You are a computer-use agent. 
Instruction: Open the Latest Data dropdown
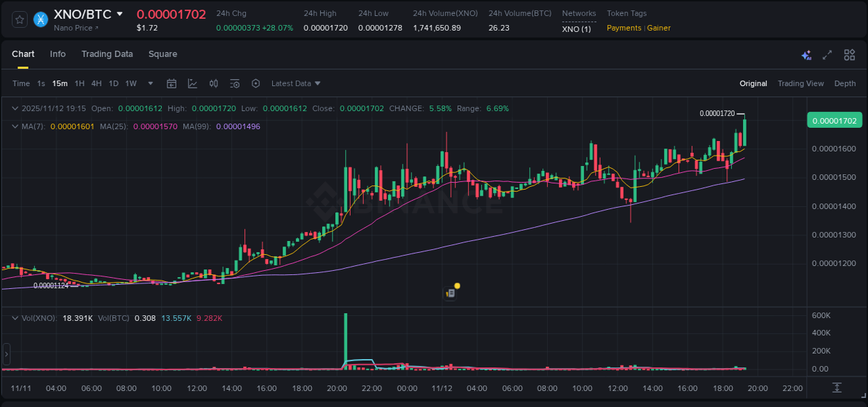[295, 83]
